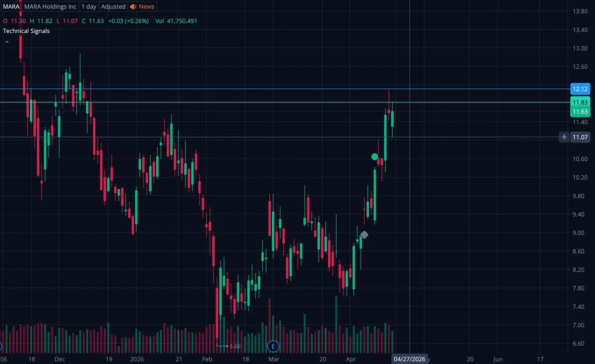Click the orange megaphone News icon
Screen dimensions: 595x364
pos(133,6)
